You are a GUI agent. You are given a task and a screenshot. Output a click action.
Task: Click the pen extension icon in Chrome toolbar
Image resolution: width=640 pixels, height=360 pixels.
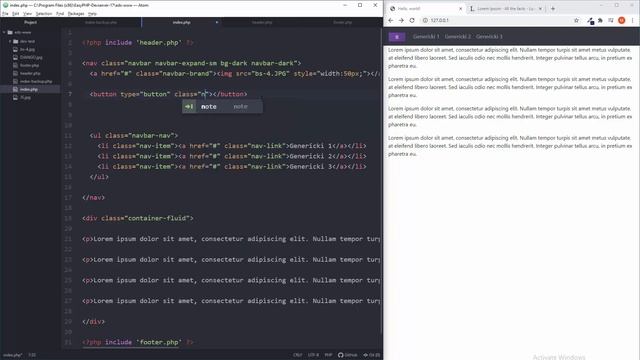click(590, 21)
